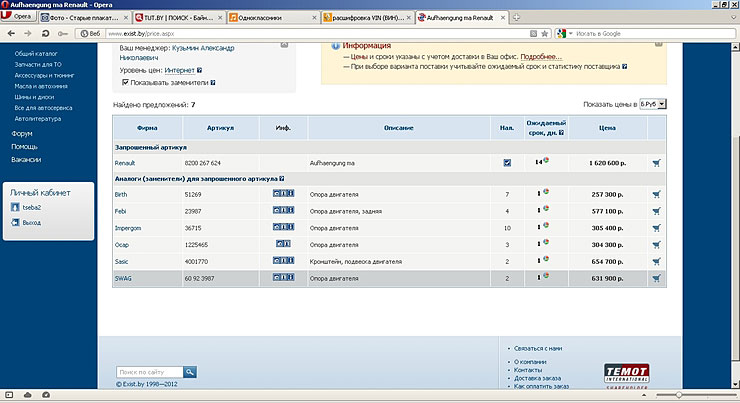
Task: Click the Выход logout link
Action: (32, 222)
